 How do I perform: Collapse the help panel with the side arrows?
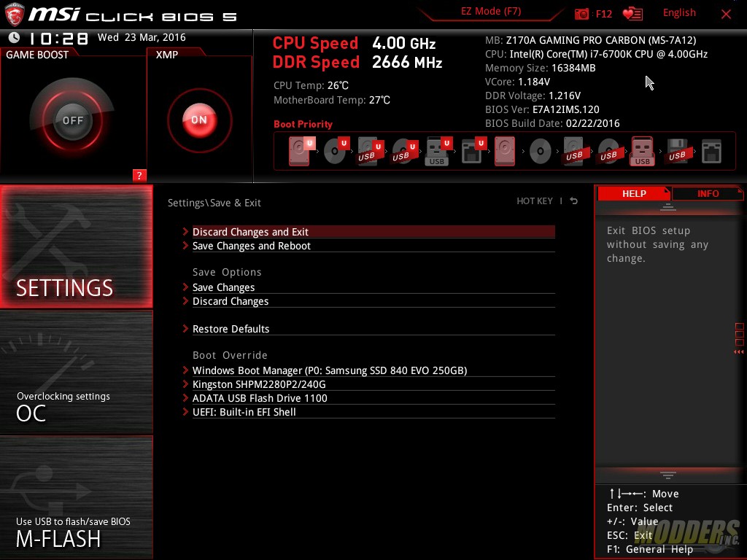(738, 352)
